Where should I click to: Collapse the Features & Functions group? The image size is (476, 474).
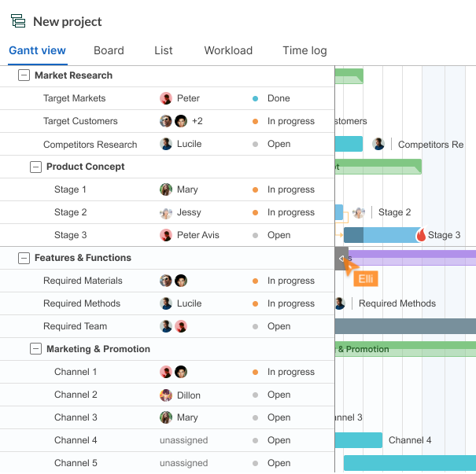pos(24,258)
